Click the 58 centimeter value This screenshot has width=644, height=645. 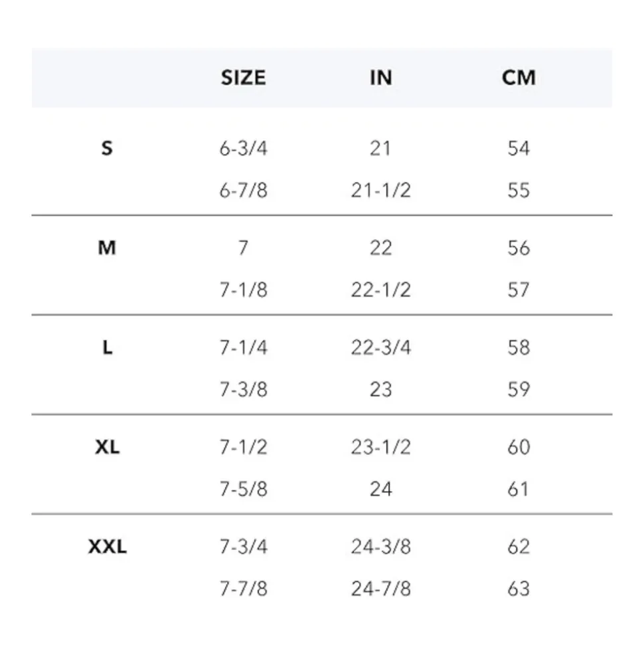519,347
